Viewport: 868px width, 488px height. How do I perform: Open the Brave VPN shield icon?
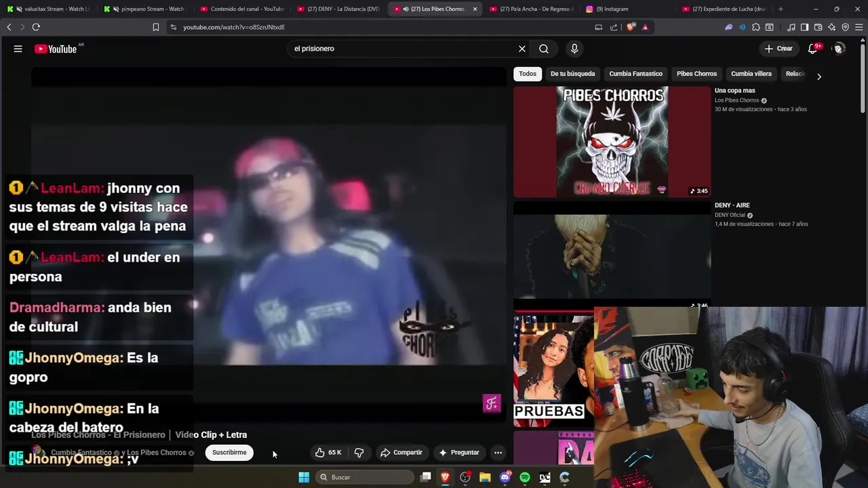pyautogui.click(x=846, y=27)
